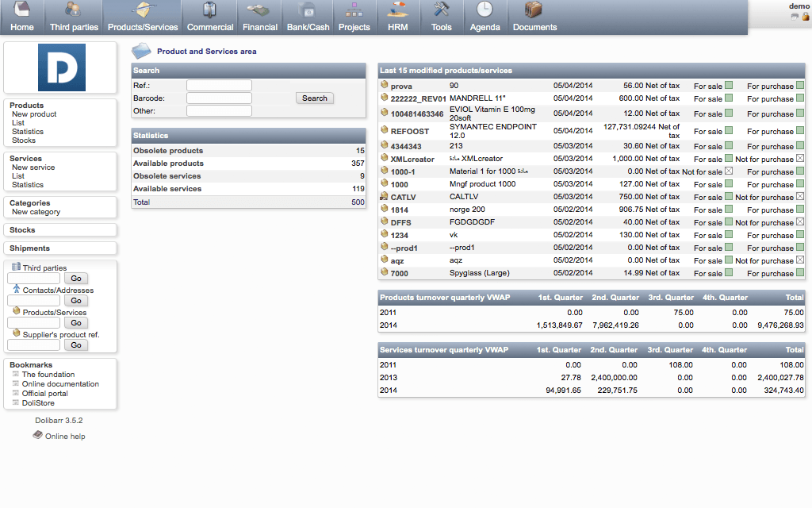Expand the Stocks sidebar section

click(x=22, y=230)
